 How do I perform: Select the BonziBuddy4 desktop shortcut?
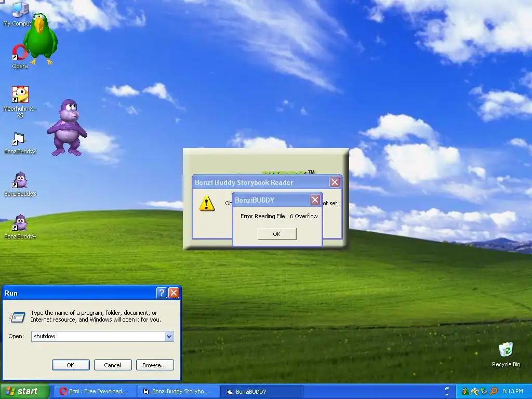[x=20, y=227]
